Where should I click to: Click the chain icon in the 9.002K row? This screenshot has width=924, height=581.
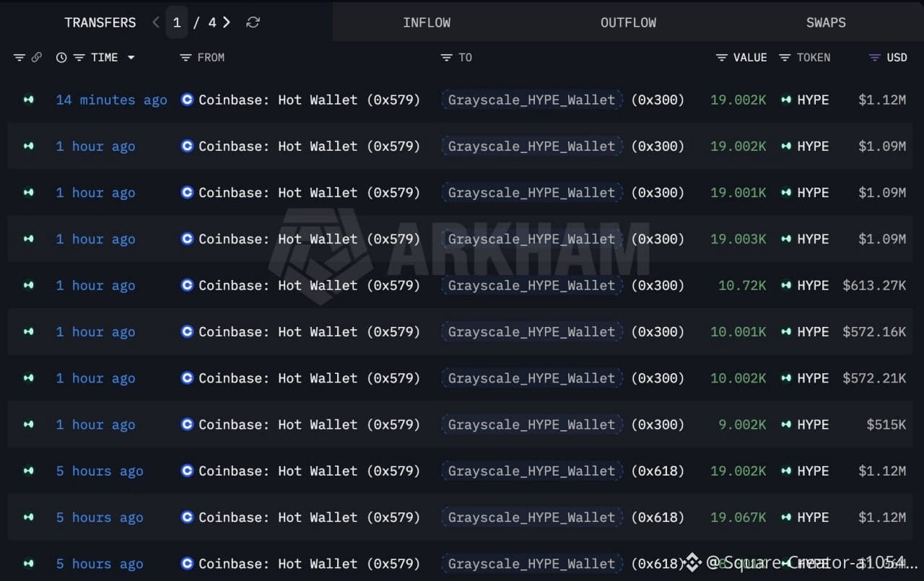point(28,424)
